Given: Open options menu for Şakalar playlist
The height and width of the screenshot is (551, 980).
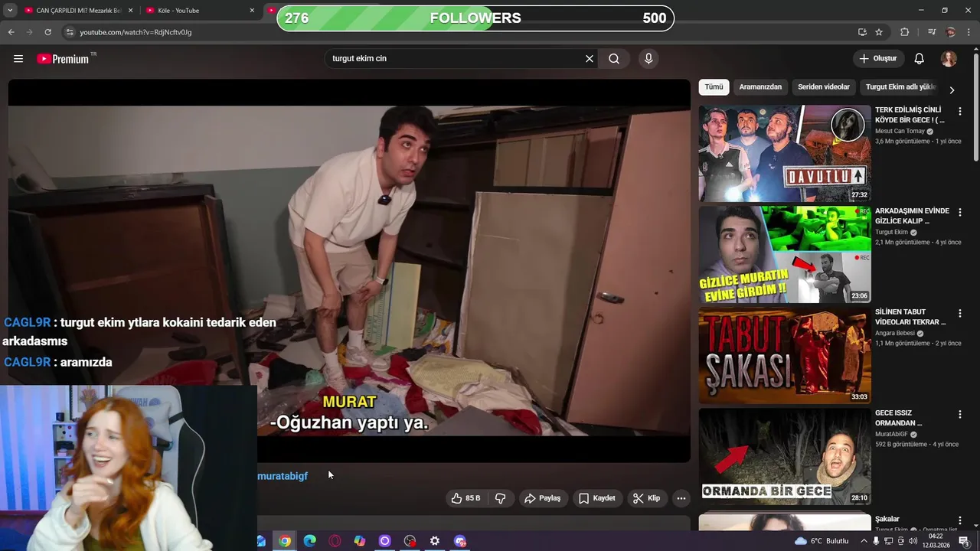Looking at the screenshot, I should [x=959, y=520].
